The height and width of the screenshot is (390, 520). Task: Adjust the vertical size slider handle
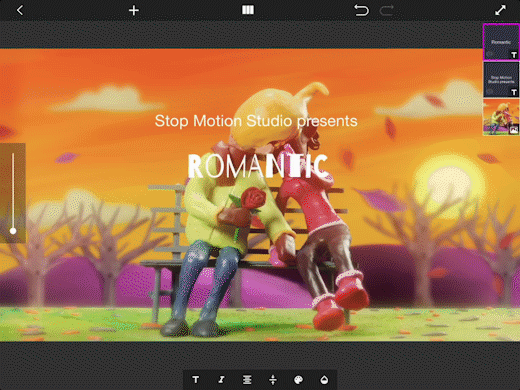13,231
